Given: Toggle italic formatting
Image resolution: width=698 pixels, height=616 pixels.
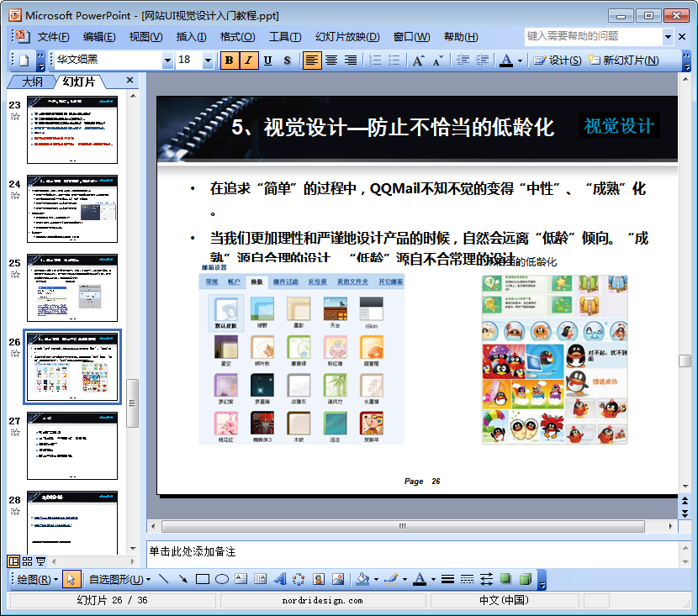Looking at the screenshot, I should (x=248, y=60).
